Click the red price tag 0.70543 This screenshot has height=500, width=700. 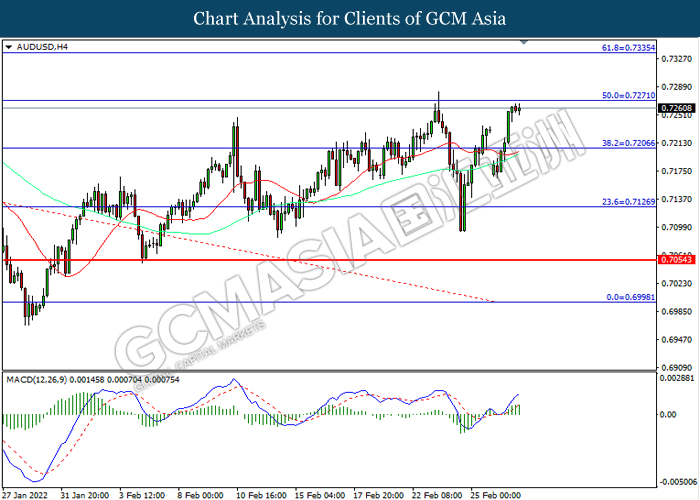[x=677, y=259]
